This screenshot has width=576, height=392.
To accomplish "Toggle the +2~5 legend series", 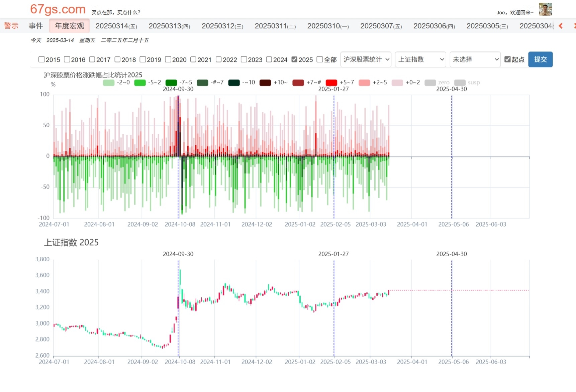I will point(373,83).
